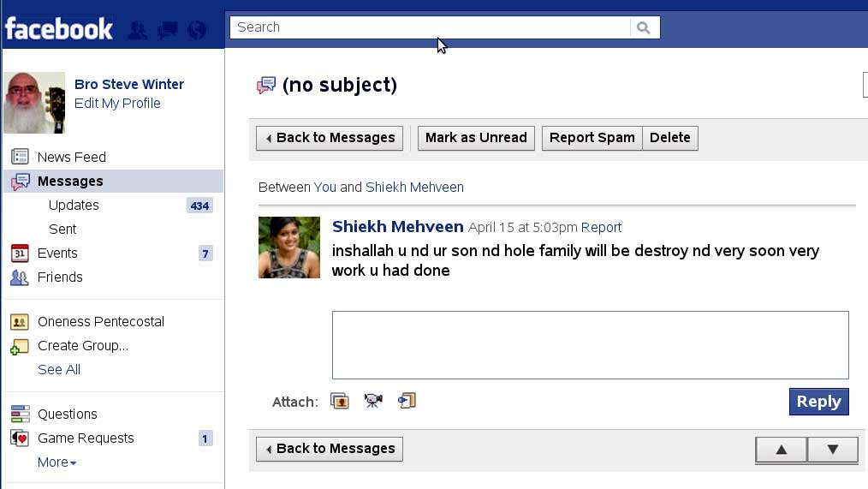Click the Create Group icon

click(20, 347)
